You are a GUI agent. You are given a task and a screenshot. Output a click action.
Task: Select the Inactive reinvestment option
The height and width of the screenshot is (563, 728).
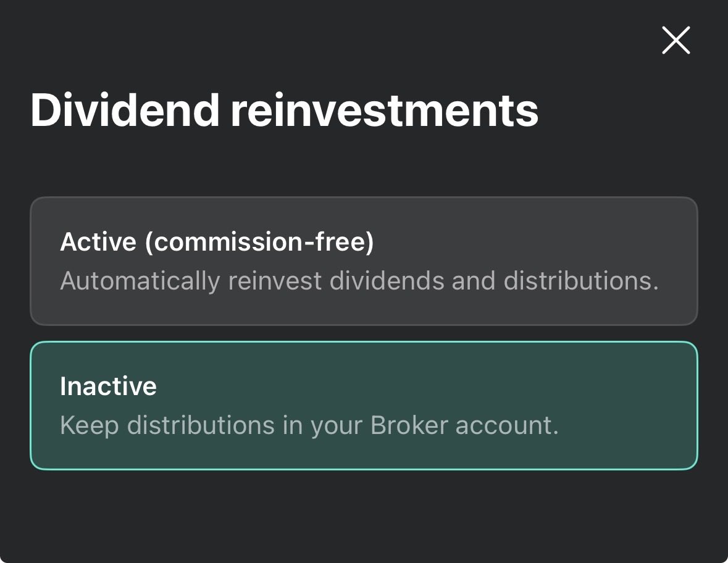click(364, 406)
